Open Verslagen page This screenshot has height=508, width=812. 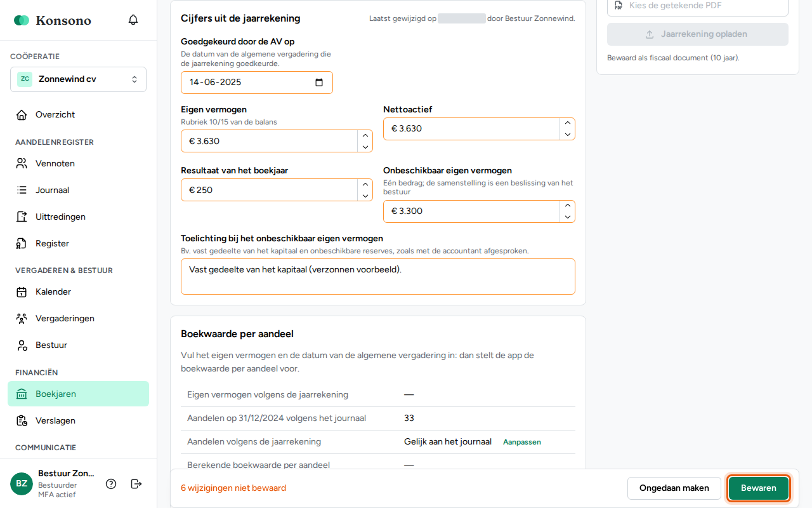coord(78,420)
